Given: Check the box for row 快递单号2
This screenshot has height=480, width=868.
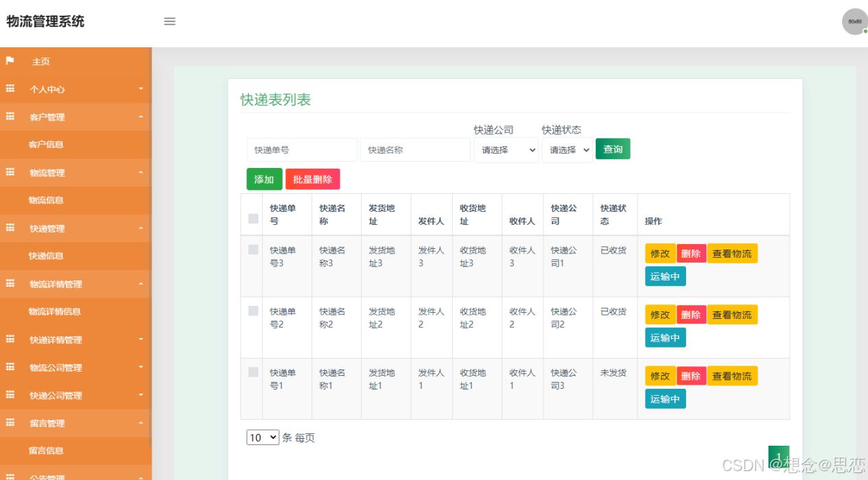Looking at the screenshot, I should [253, 311].
